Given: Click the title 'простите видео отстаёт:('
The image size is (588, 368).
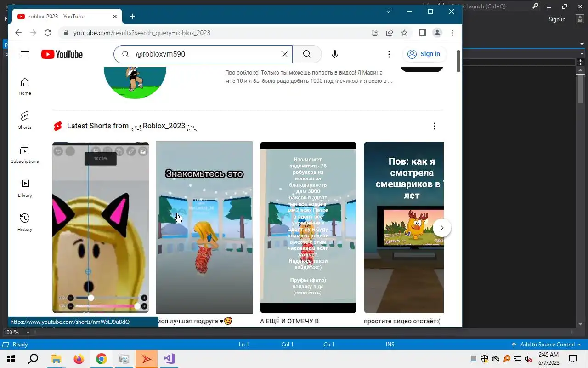Looking at the screenshot, I should pyautogui.click(x=402, y=321).
